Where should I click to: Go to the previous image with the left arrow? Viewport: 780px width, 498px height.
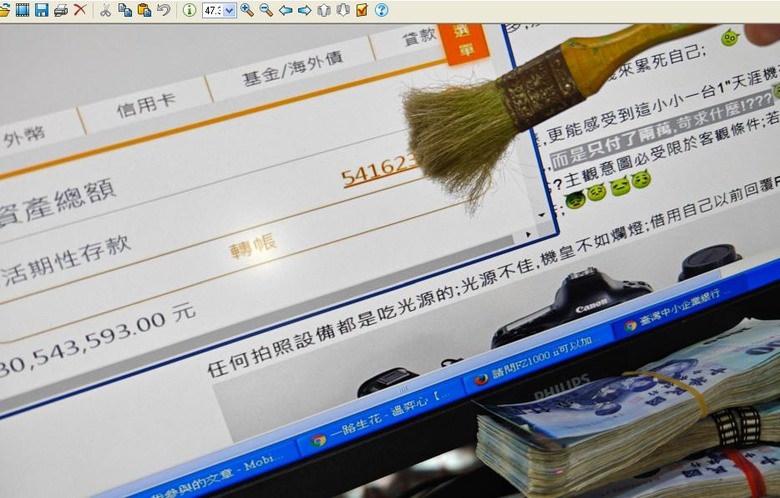click(x=286, y=10)
